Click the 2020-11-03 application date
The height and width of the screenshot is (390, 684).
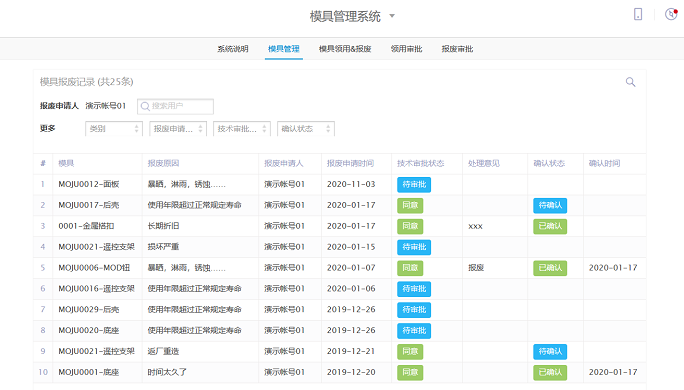coord(351,185)
